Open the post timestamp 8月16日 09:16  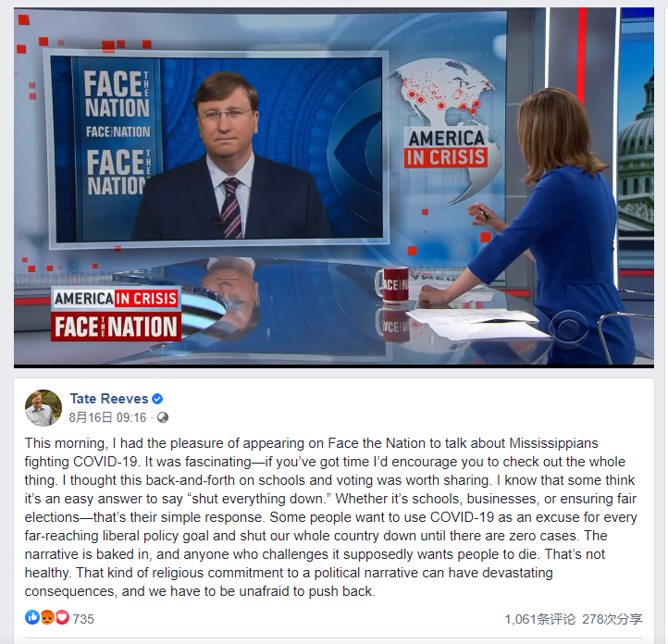(x=107, y=417)
